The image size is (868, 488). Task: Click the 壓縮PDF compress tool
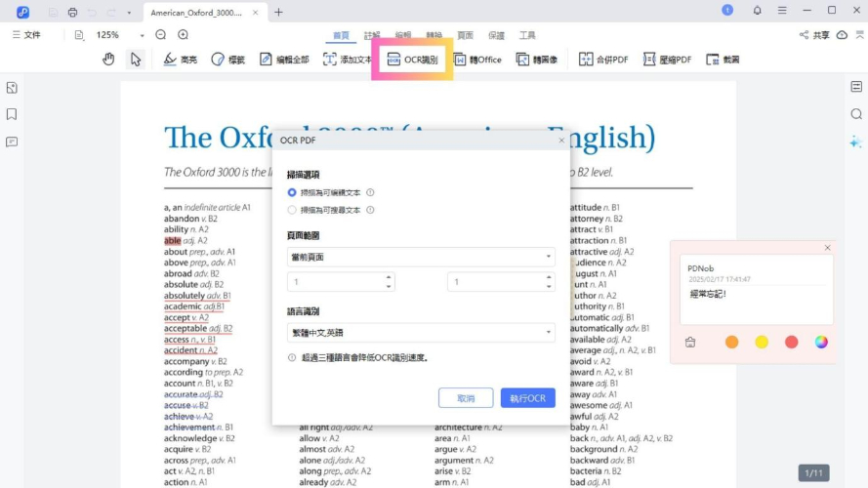click(x=667, y=60)
